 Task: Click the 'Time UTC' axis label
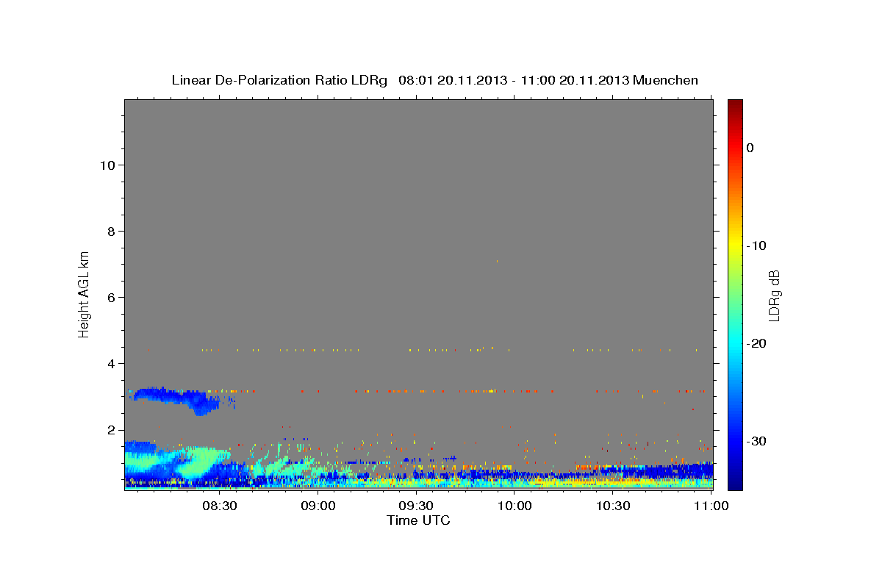click(418, 520)
